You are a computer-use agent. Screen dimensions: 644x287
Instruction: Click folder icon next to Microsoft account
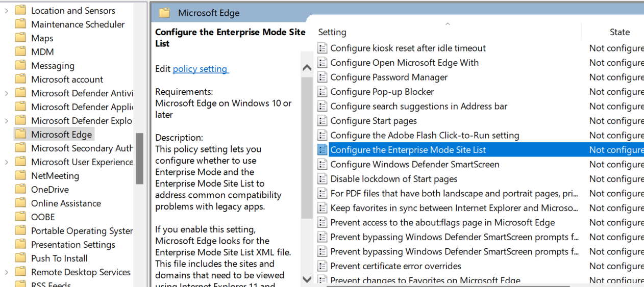pyautogui.click(x=20, y=79)
